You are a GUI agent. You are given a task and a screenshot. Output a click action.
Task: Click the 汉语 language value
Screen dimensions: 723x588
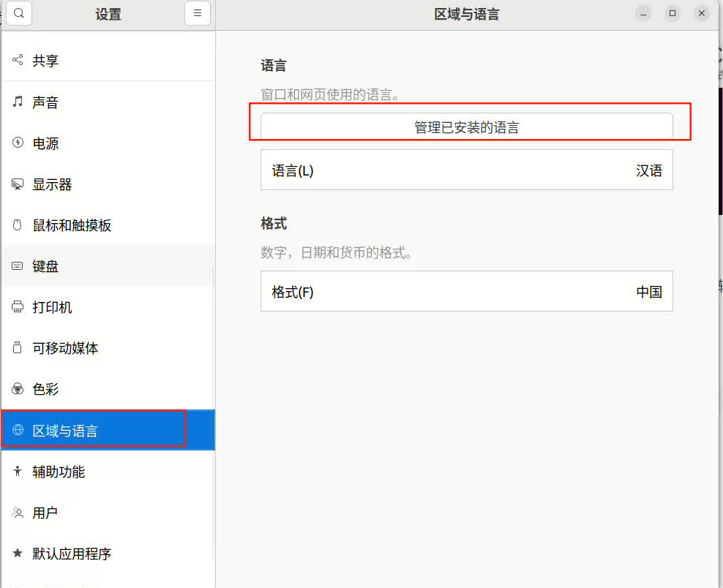coord(649,170)
